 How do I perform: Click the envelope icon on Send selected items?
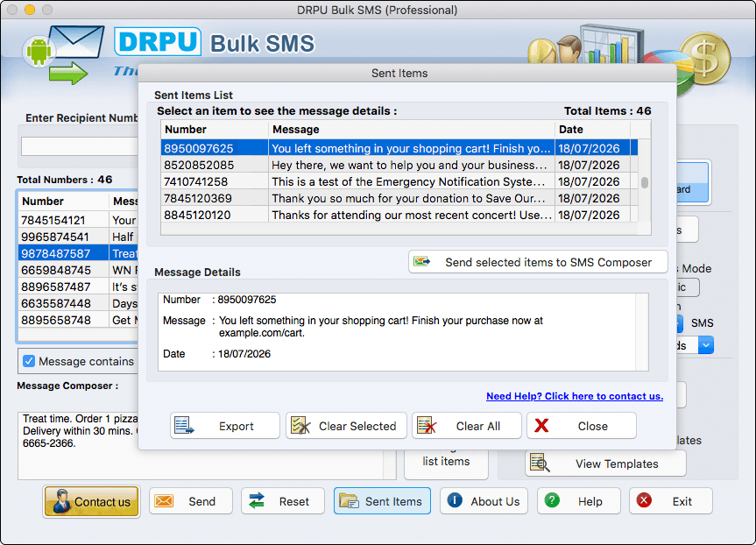pyautogui.click(x=422, y=261)
